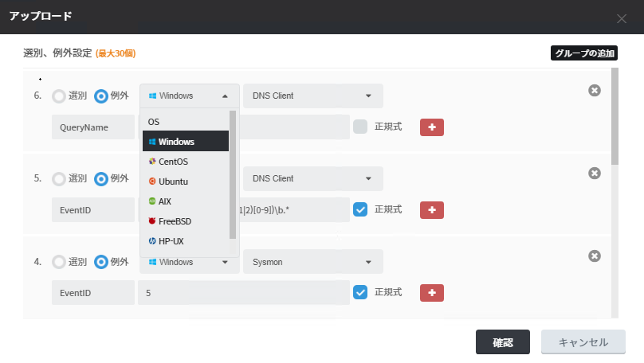Select 選別 radio button in group 6
This screenshot has height=363, width=644.
[x=60, y=96]
